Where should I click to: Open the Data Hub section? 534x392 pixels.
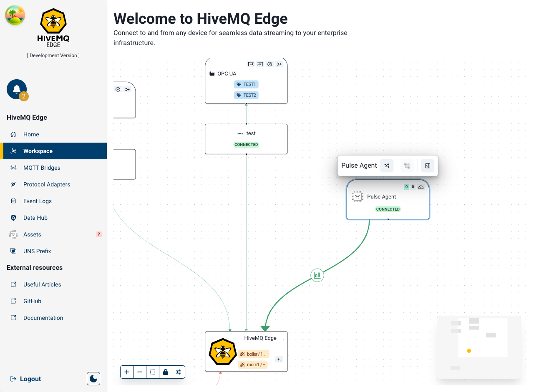point(35,218)
